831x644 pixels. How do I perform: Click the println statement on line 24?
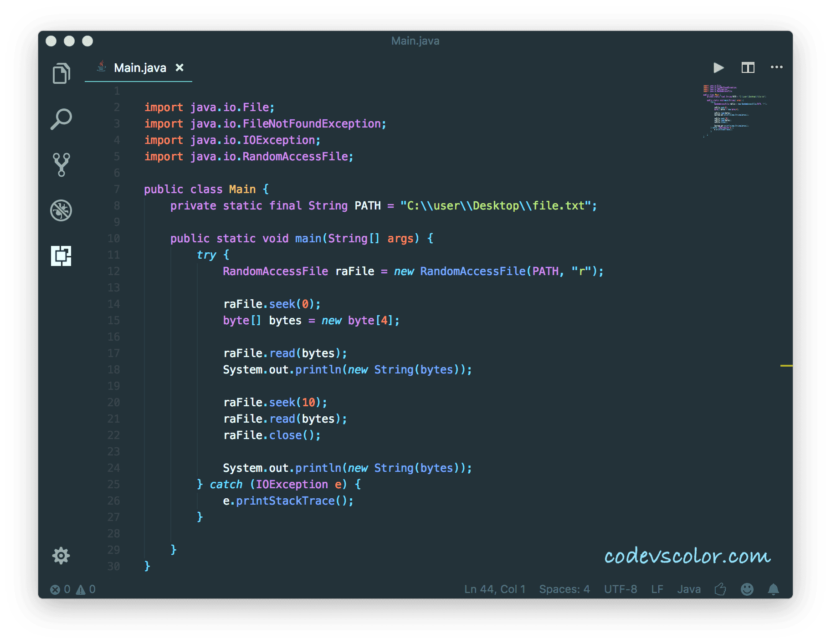point(348,468)
